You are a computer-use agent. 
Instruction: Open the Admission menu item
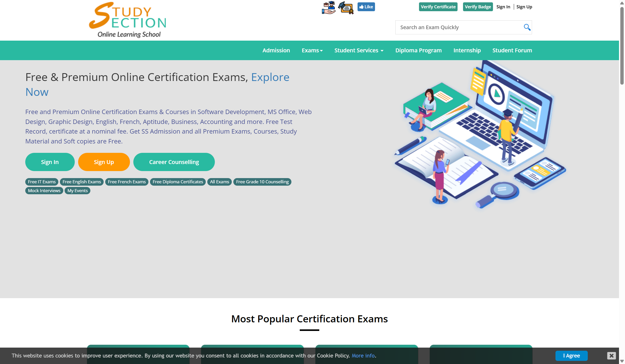276,50
